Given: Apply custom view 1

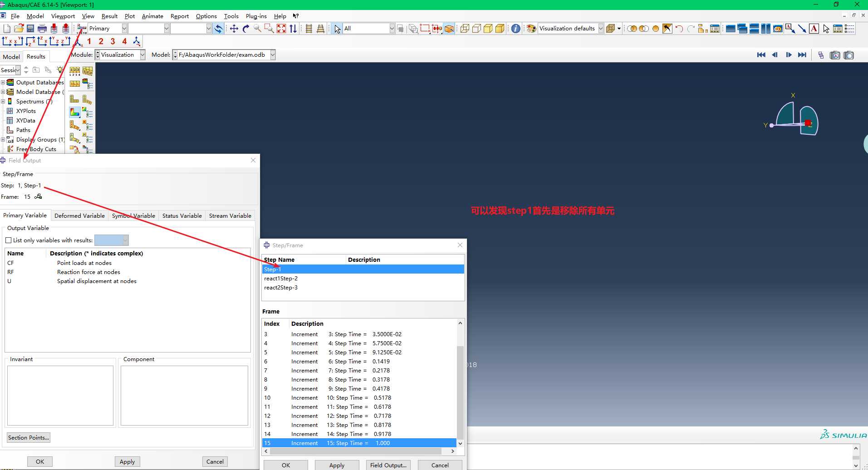Looking at the screenshot, I should tap(89, 41).
